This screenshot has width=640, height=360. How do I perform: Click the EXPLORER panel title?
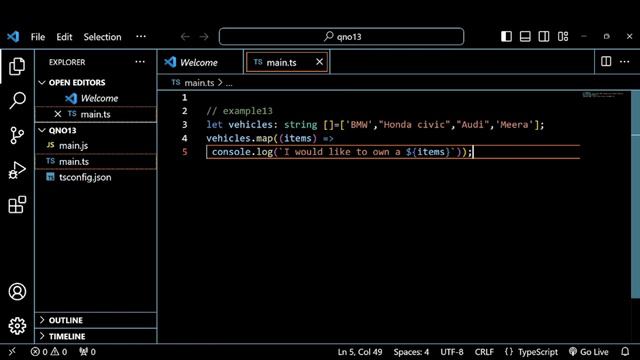tap(67, 62)
